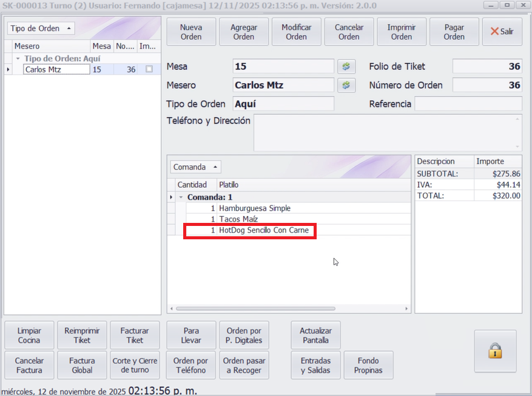Click the padlock lock screen icon
This screenshot has width=532, height=396.
coord(495,351)
